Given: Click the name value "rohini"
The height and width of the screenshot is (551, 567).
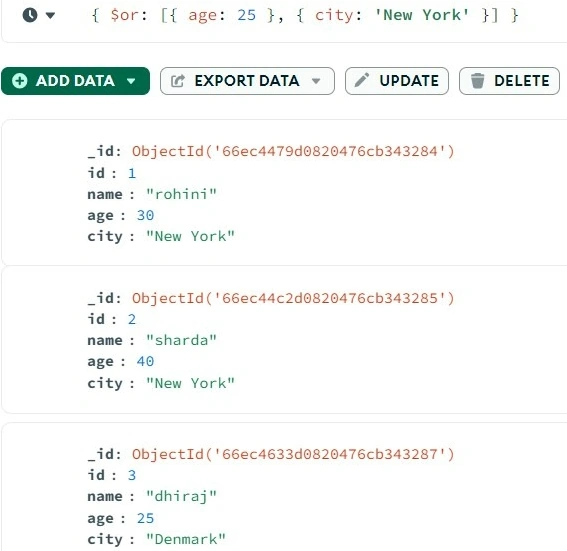Looking at the screenshot, I should (181, 194).
